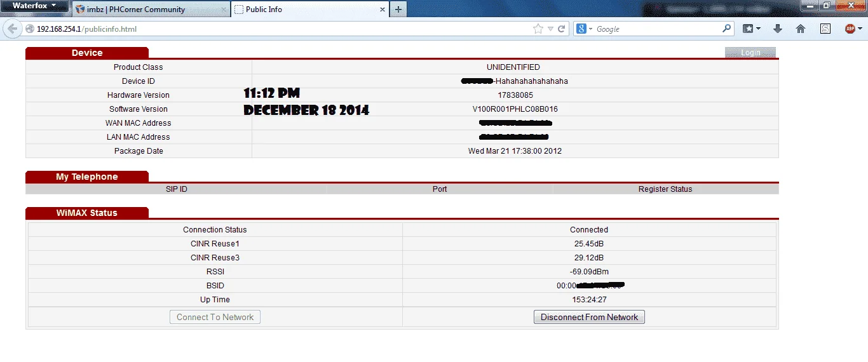Click the 'BSID' label
The image size is (868, 362).
click(x=215, y=286)
